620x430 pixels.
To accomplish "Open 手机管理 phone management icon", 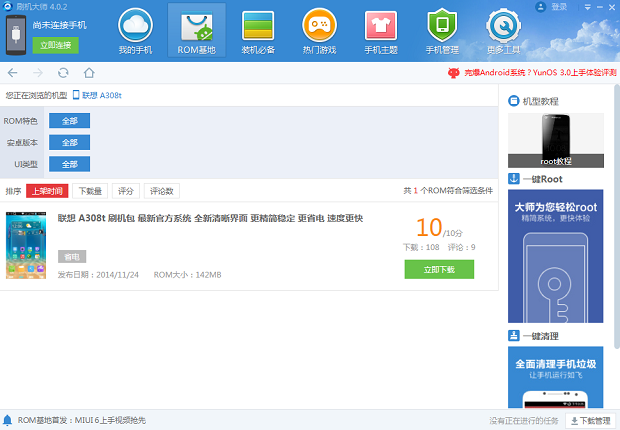I will 441,31.
